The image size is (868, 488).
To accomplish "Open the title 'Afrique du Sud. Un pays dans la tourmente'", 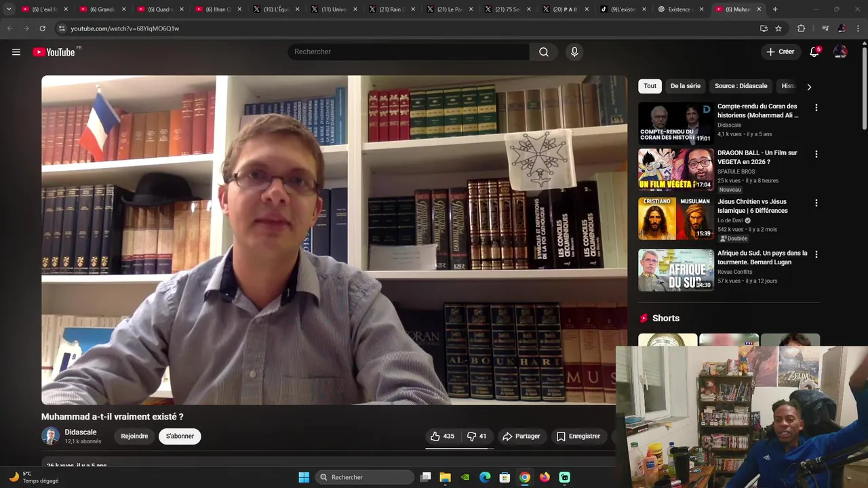I will [762, 258].
